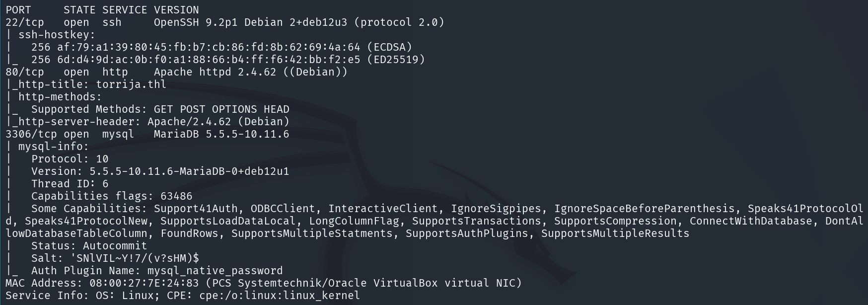The image size is (868, 305).
Task: Click the Apache httpd 2.4.62 version text
Action: [215, 72]
